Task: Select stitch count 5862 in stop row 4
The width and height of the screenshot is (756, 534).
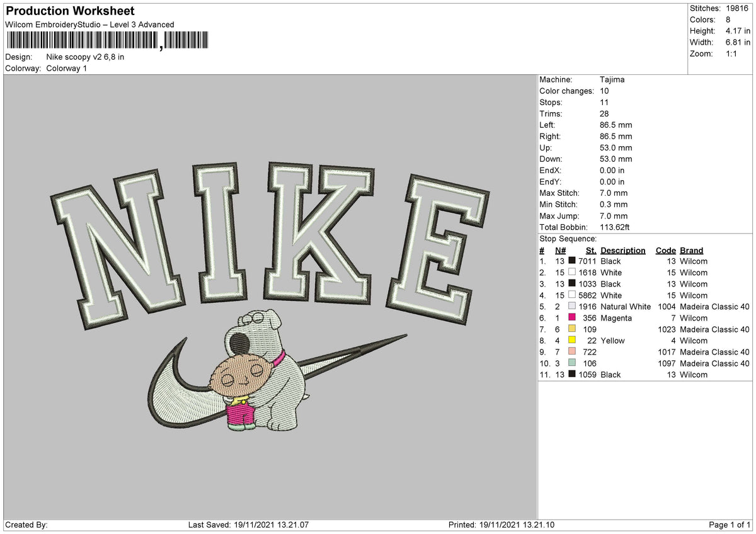Action: click(x=587, y=295)
